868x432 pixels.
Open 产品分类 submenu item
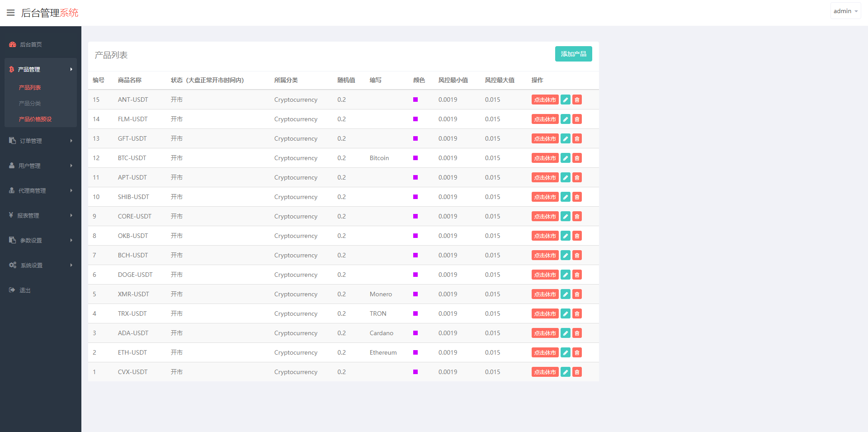(x=30, y=103)
